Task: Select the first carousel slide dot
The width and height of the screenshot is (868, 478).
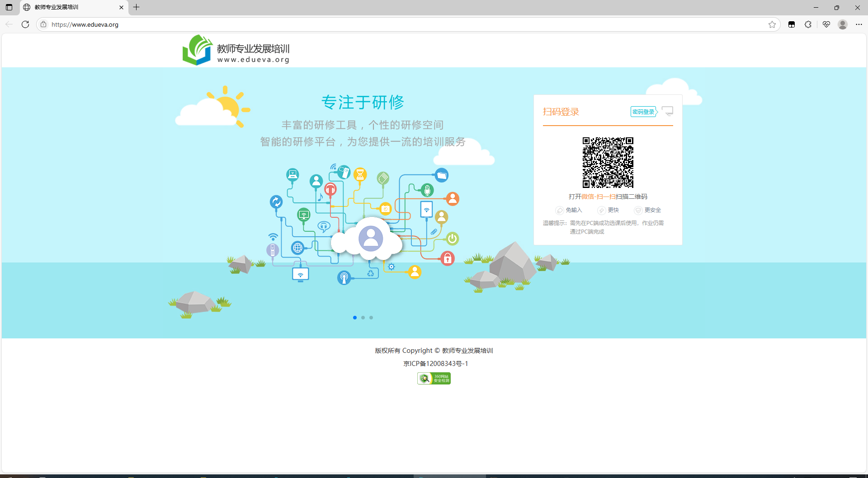Action: (355, 318)
